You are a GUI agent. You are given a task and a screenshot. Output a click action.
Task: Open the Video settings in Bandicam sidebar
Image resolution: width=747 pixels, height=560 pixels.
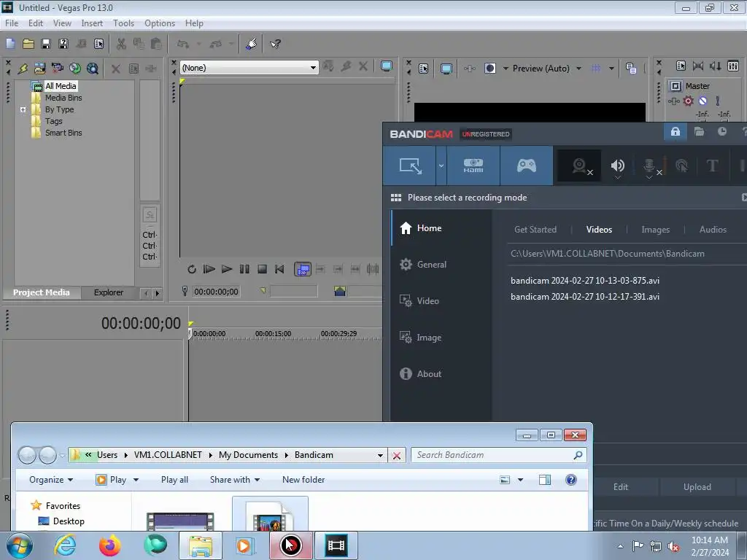pos(427,301)
